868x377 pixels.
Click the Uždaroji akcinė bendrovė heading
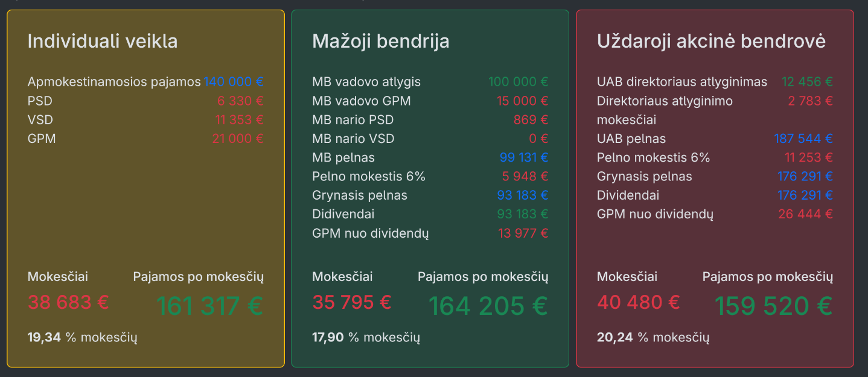click(711, 41)
